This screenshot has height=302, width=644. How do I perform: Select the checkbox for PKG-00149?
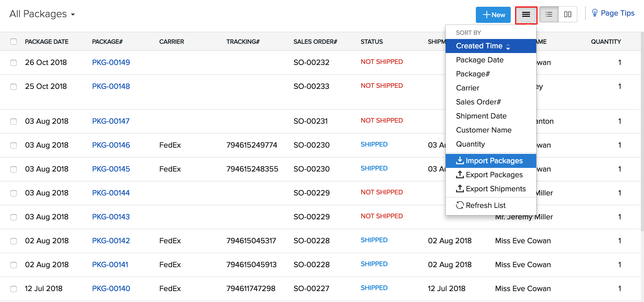point(14,63)
